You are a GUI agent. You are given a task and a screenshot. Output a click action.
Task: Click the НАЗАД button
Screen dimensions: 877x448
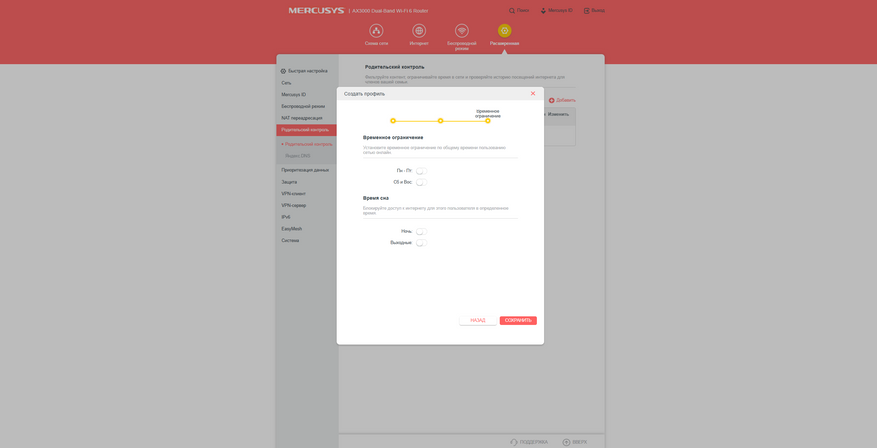[x=478, y=320]
